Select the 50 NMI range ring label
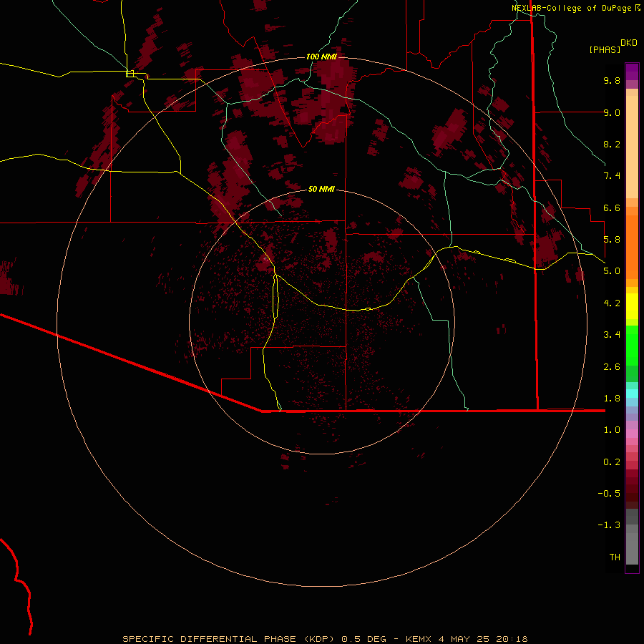This screenshot has height=644, width=644. 321,189
